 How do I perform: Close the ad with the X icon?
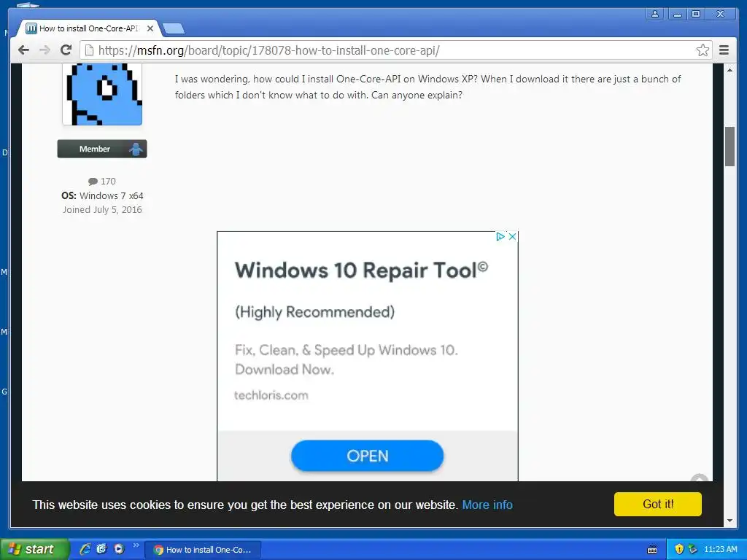coord(512,237)
